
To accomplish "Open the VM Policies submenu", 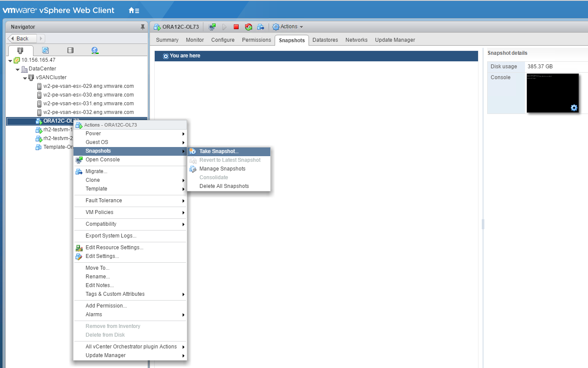I will point(130,212).
